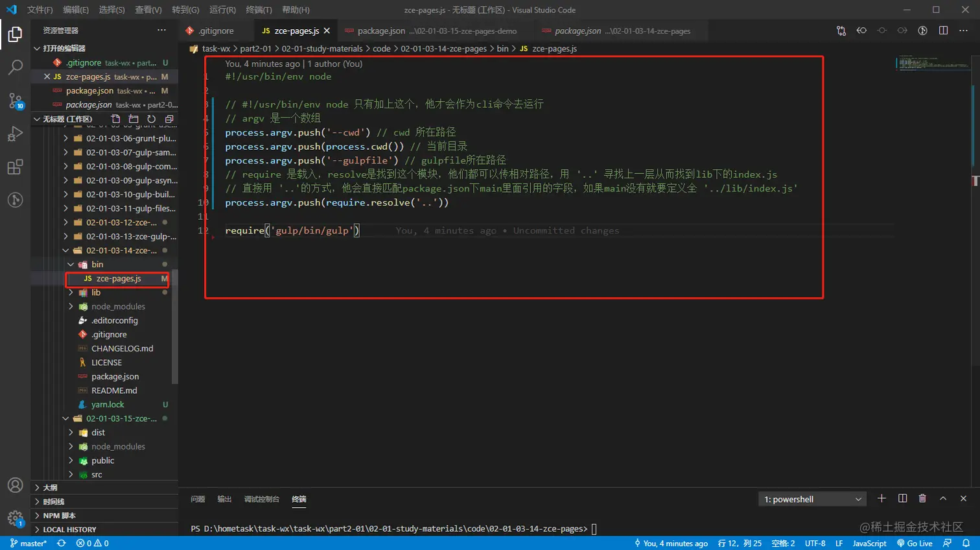
Task: Open the Extensions view
Action: click(15, 167)
